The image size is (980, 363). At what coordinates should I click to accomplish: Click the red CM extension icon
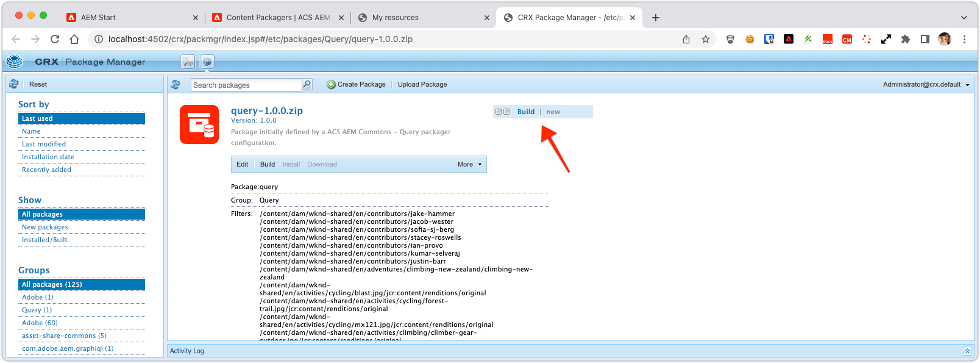(x=847, y=39)
